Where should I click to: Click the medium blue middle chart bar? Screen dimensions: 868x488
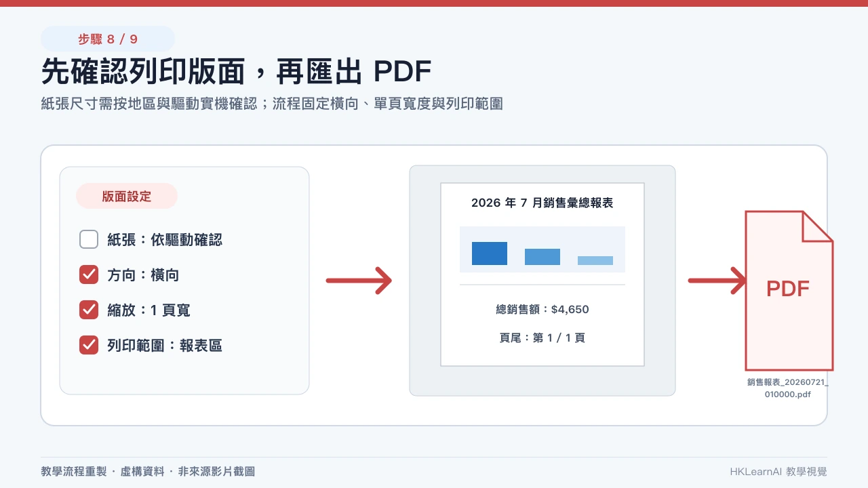click(x=542, y=257)
